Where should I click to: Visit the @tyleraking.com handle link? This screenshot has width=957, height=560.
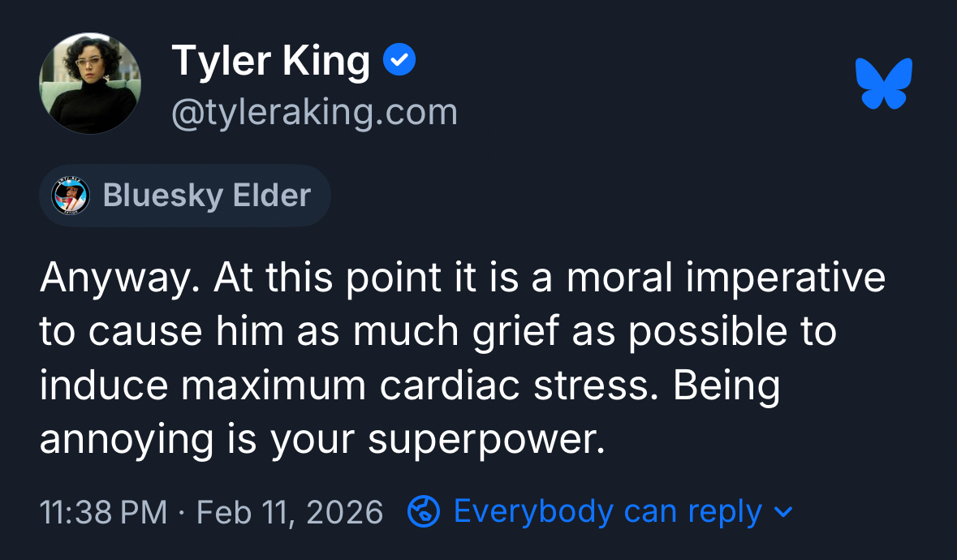(314, 112)
